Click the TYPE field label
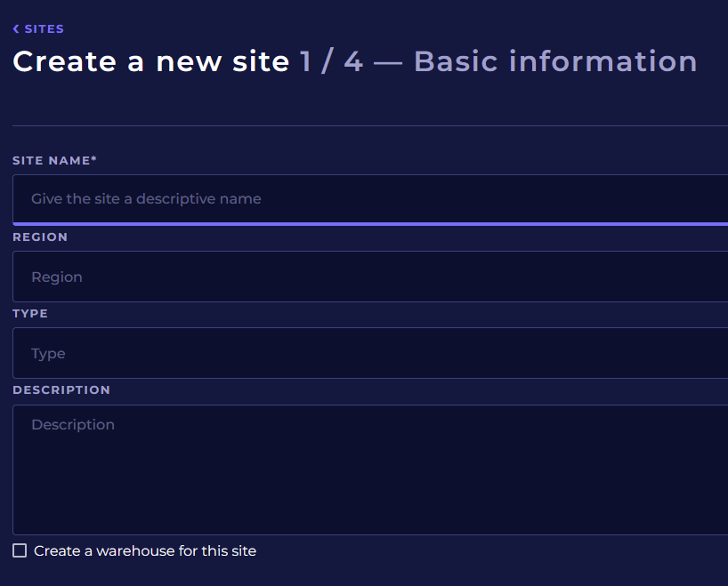Screen dimensions: 728x586 pyautogui.click(x=30, y=314)
